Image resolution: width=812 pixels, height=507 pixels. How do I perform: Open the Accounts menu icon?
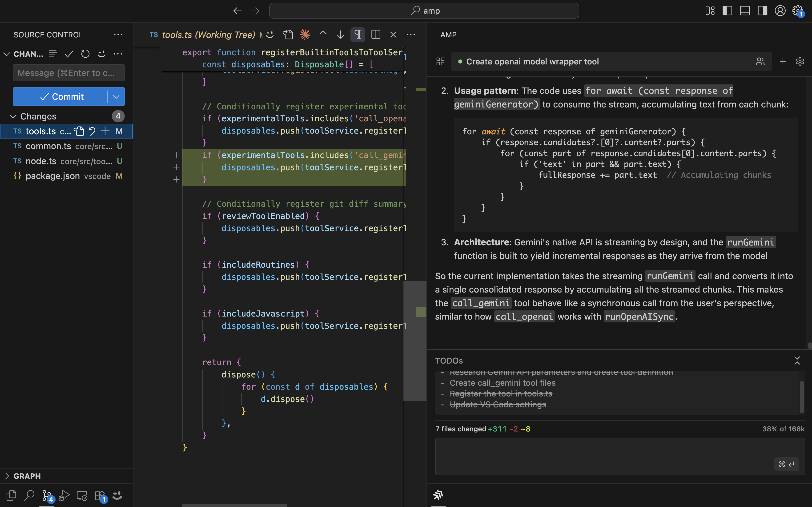point(780,11)
